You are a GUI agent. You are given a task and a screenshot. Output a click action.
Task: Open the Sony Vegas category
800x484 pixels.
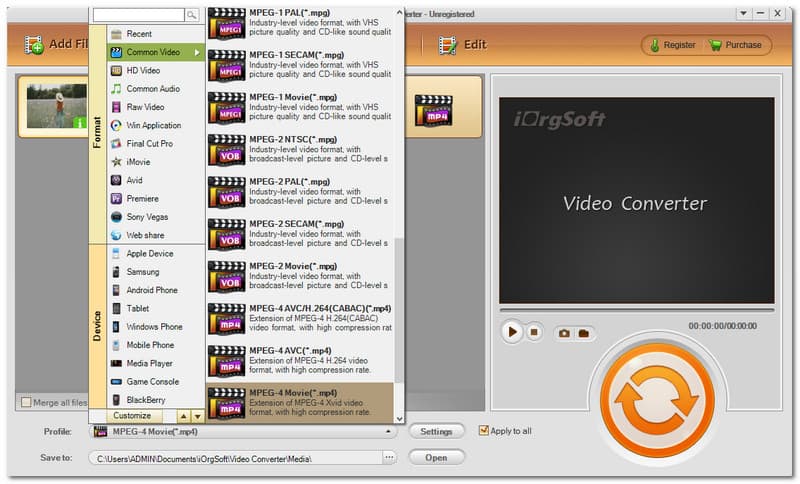click(x=156, y=217)
